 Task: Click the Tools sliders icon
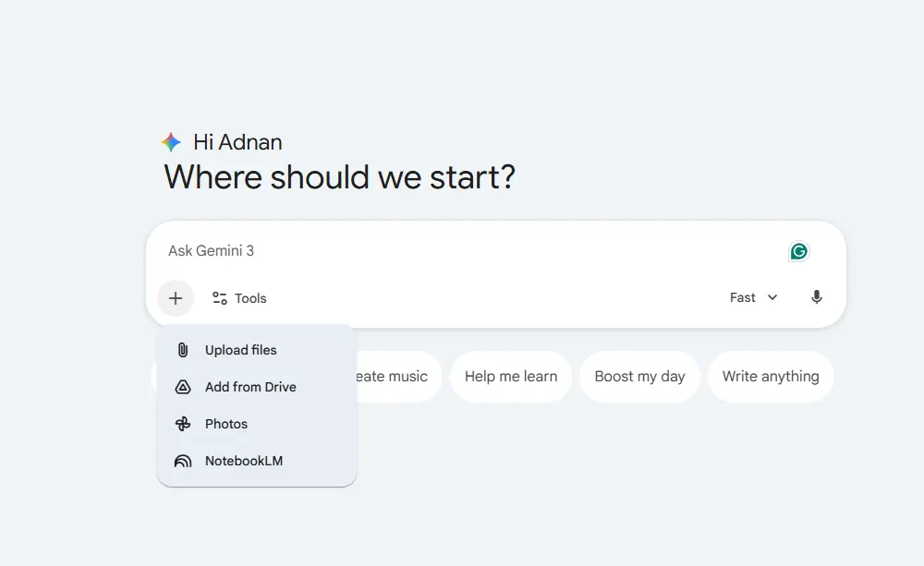point(220,298)
